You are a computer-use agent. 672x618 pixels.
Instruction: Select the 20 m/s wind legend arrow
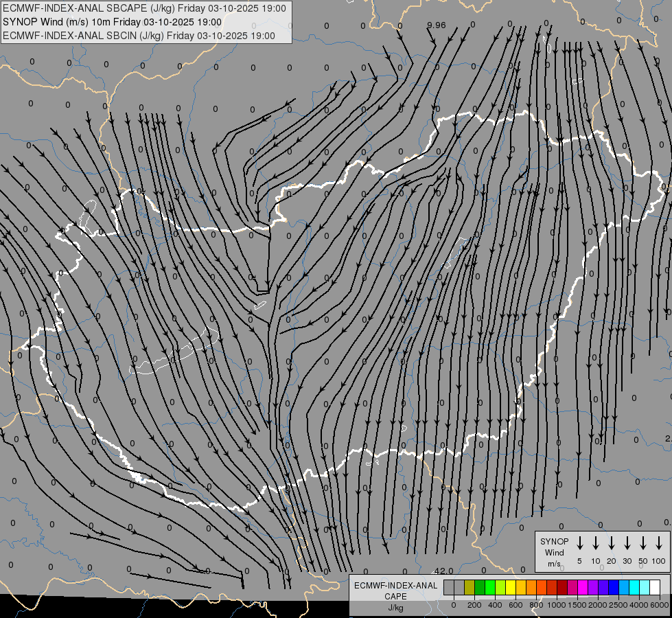click(612, 543)
